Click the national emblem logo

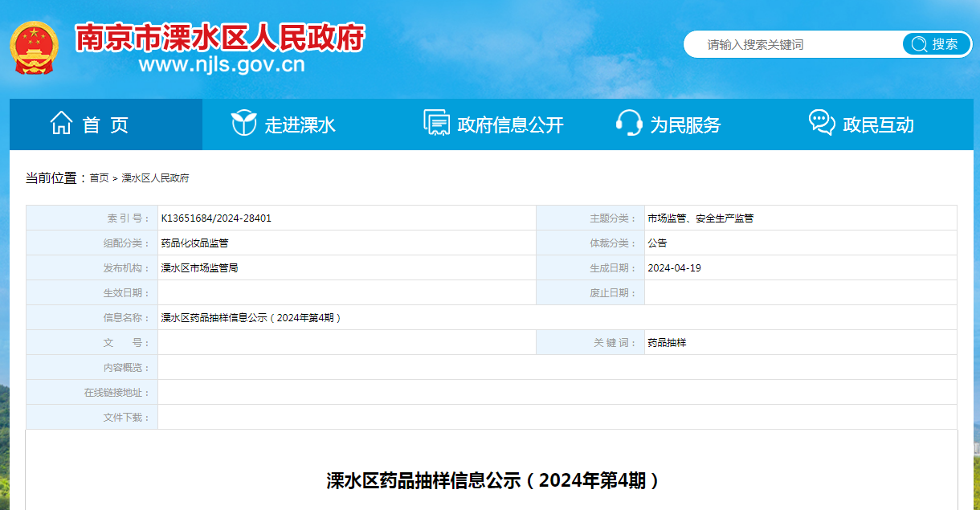(x=34, y=47)
